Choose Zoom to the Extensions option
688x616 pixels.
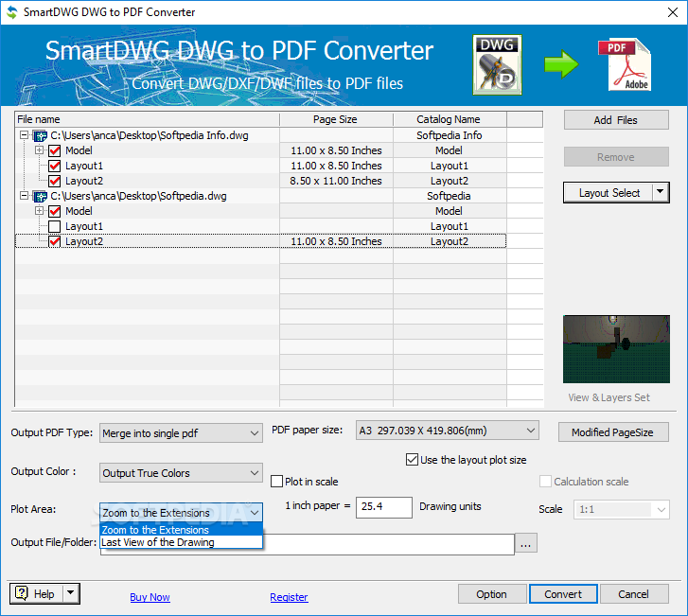click(181, 530)
